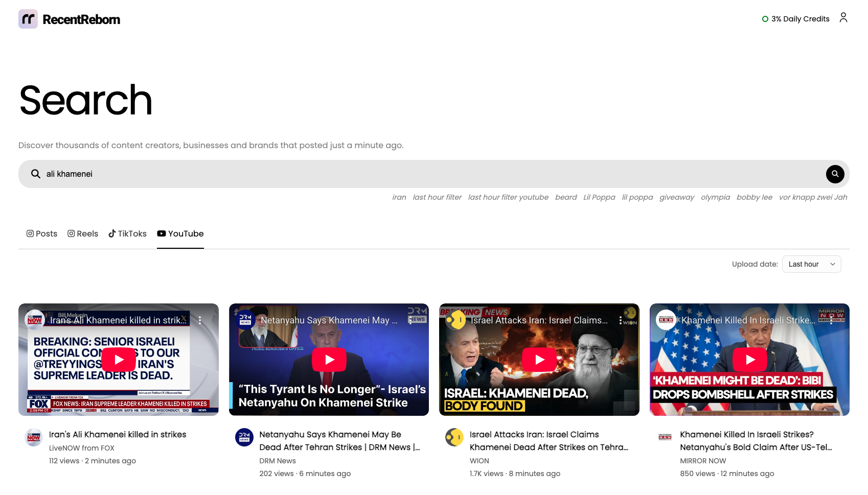Click '1.7K views · 8 minutes ago' text
This screenshot has width=868, height=495.
[515, 474]
